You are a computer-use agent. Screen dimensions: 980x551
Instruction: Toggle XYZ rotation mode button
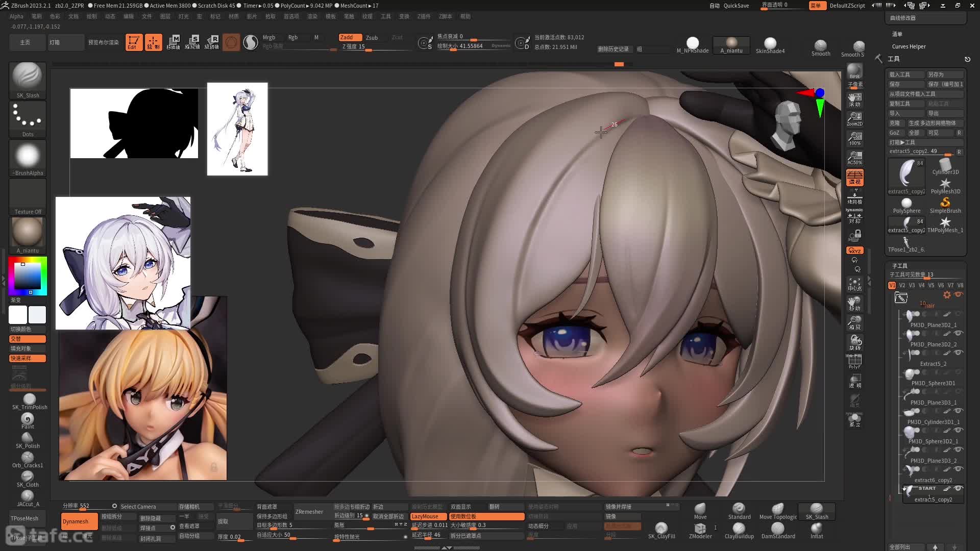pos(855,251)
